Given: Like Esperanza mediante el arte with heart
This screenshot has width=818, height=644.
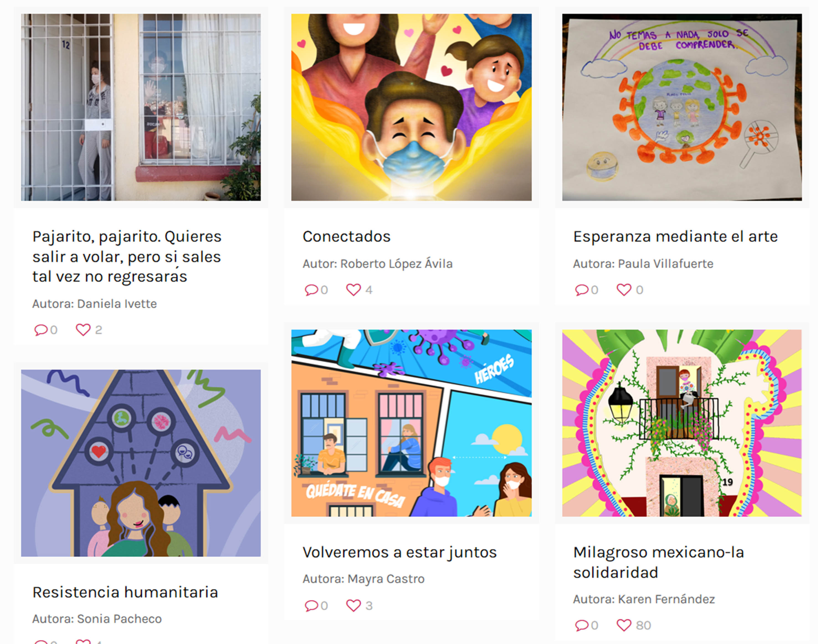Looking at the screenshot, I should click(x=624, y=289).
